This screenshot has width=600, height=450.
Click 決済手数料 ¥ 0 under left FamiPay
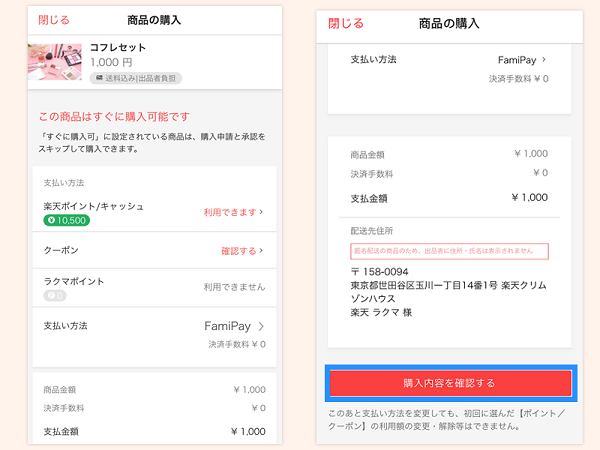[x=237, y=344]
